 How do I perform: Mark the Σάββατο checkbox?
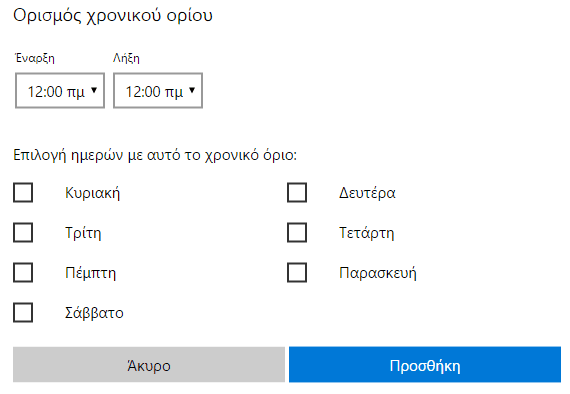(x=23, y=312)
